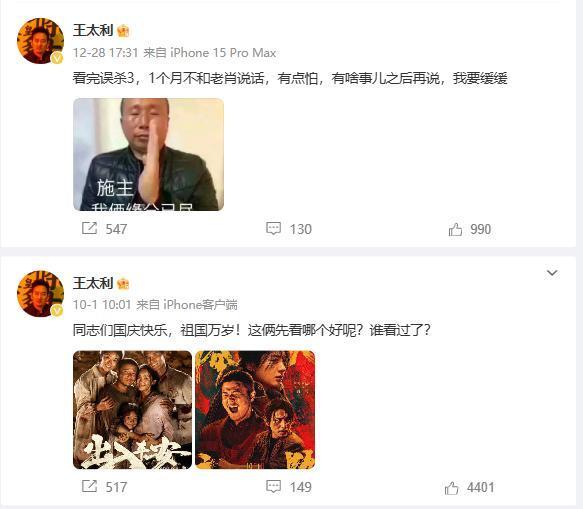Open the red movie poster thumbnail
Screen dimensions: 583x509
[255, 410]
